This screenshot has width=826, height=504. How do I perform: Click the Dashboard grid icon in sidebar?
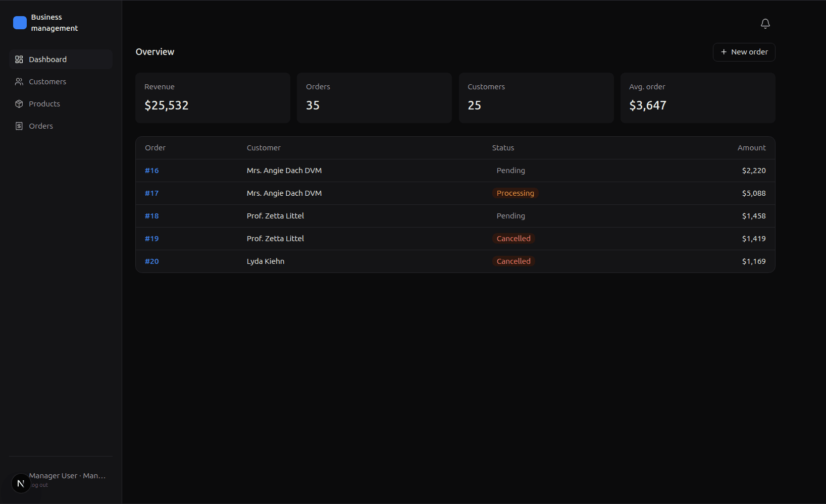(19, 60)
